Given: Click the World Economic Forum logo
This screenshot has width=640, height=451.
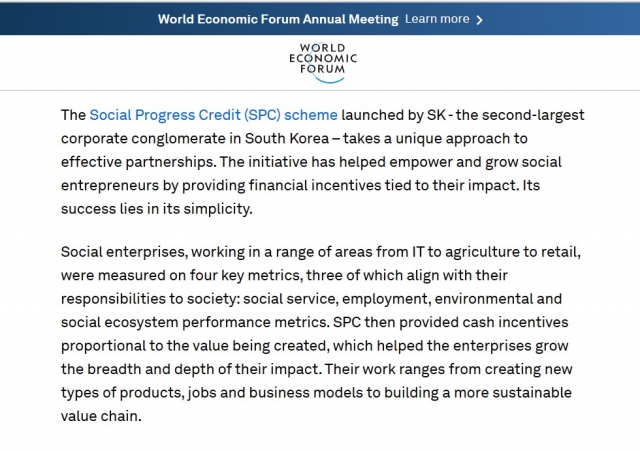Looking at the screenshot, I should [323, 63].
